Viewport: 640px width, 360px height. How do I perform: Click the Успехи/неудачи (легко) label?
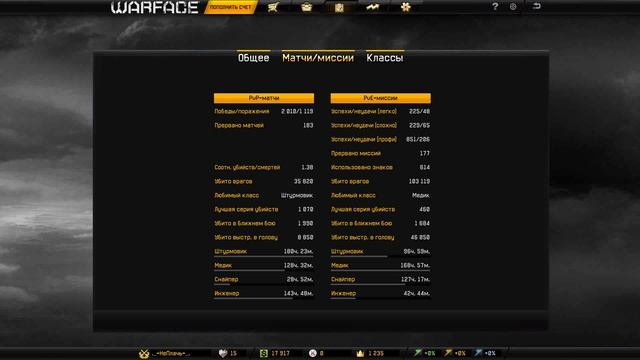(364, 111)
